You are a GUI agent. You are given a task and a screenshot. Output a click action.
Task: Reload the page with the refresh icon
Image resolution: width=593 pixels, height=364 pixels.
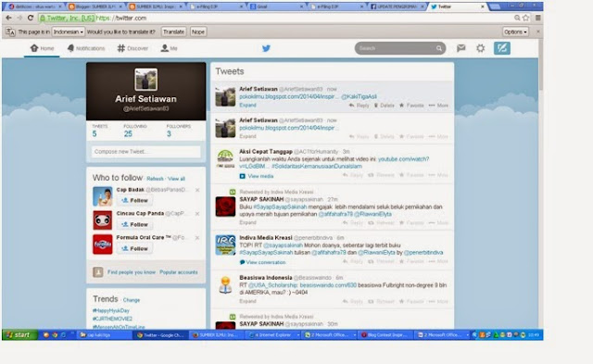(31, 18)
